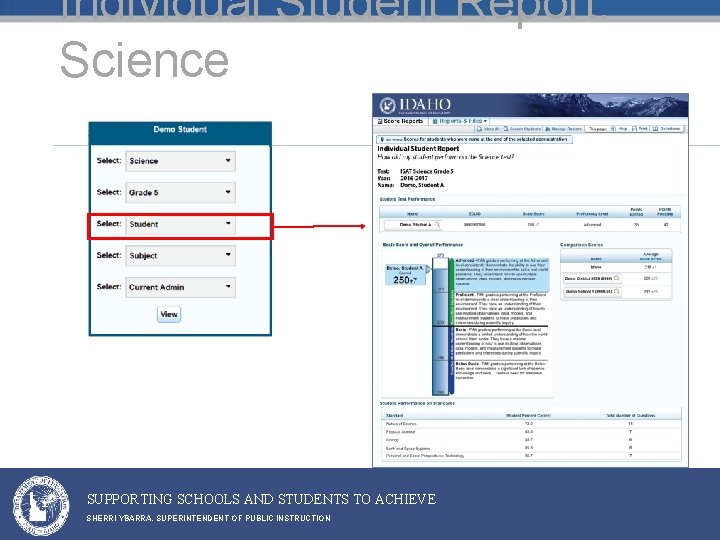Click the Scale Score column header
Viewport: 720px width, 540px height.
pyautogui.click(x=533, y=214)
